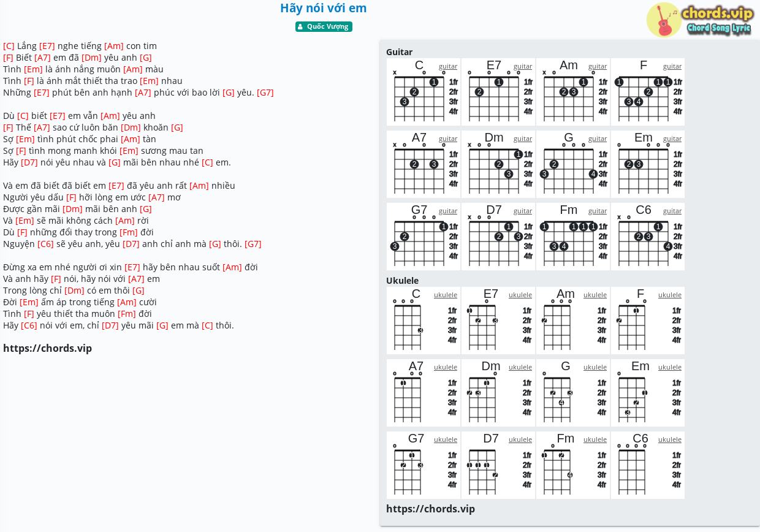Click the guitar Fm chord diagram

click(x=573, y=237)
